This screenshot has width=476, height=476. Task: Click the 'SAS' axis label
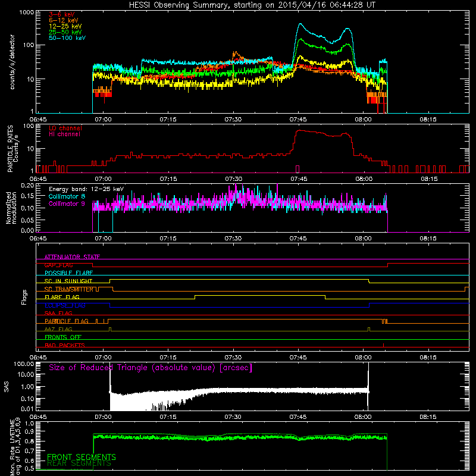[7, 386]
